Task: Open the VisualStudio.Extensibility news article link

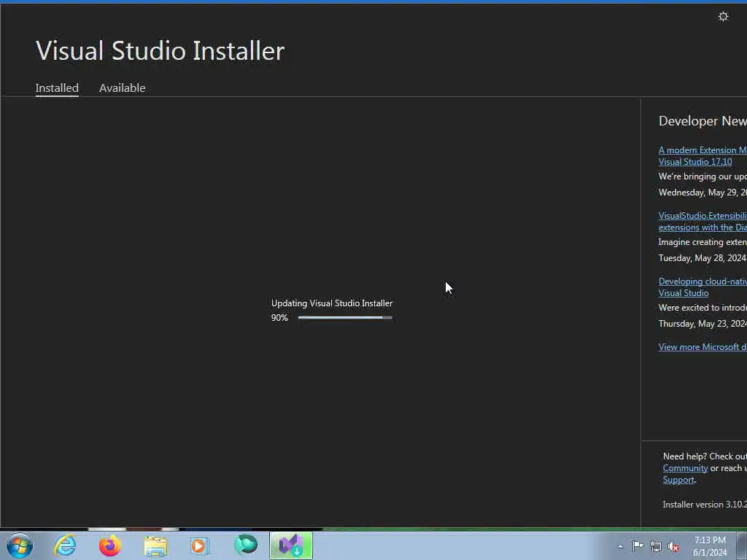Action: 703,222
